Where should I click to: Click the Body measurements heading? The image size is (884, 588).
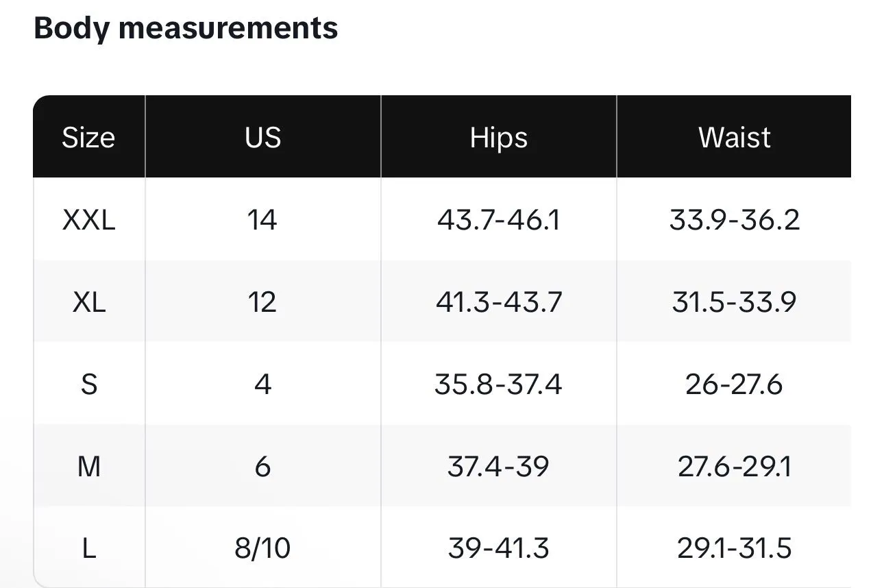pos(186,28)
